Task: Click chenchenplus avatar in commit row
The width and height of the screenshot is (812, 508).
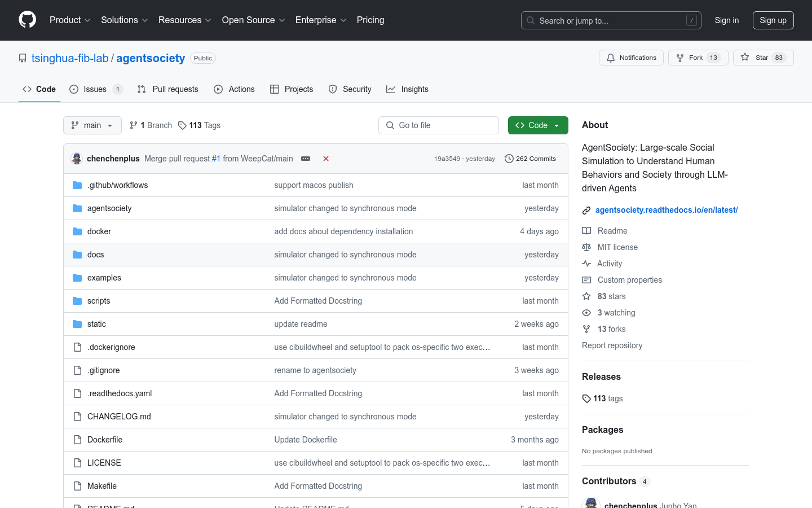Action: (x=77, y=159)
